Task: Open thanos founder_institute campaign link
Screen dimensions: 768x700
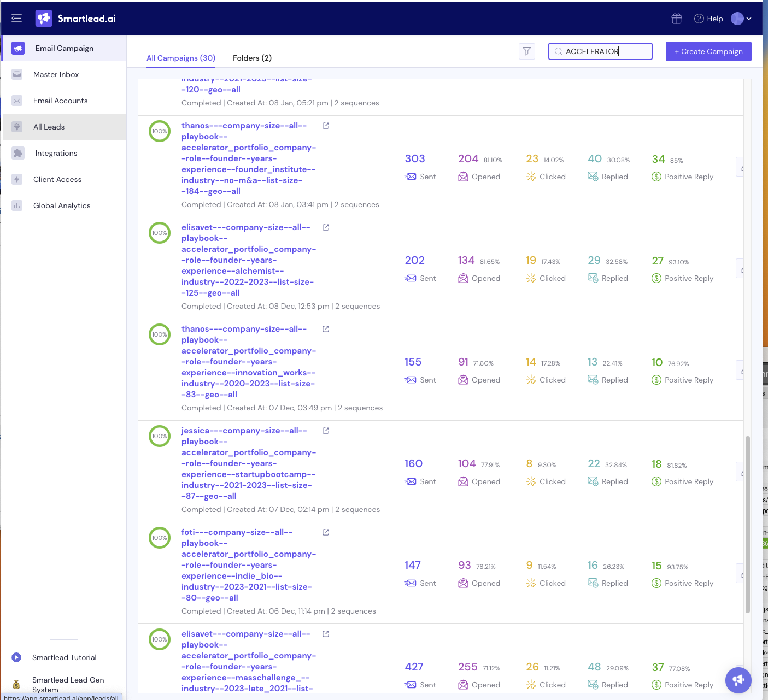Action: [249, 158]
